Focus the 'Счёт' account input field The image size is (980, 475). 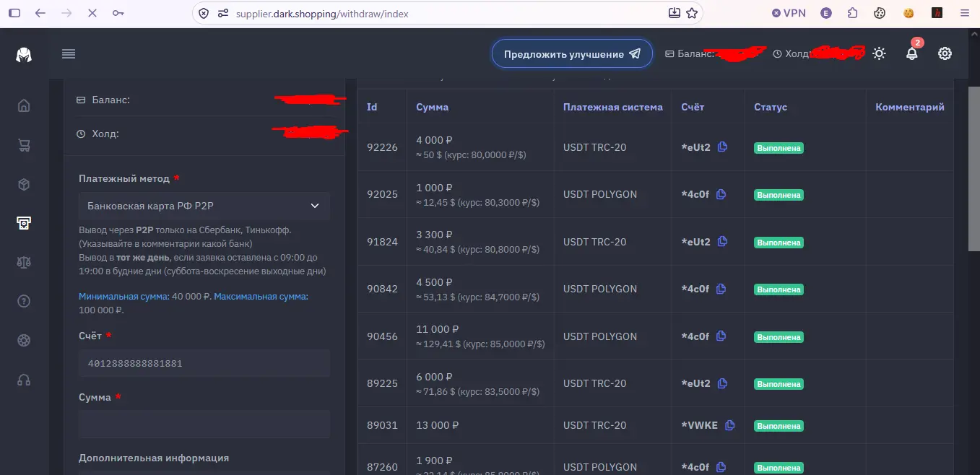pyautogui.click(x=204, y=363)
